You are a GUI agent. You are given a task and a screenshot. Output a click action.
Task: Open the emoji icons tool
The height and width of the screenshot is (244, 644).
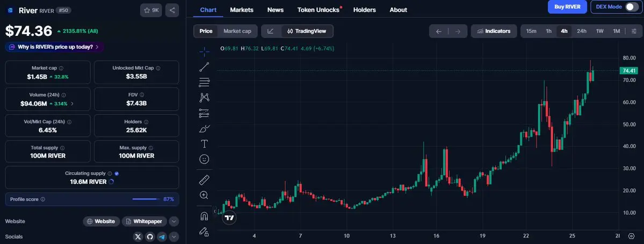pyautogui.click(x=204, y=159)
